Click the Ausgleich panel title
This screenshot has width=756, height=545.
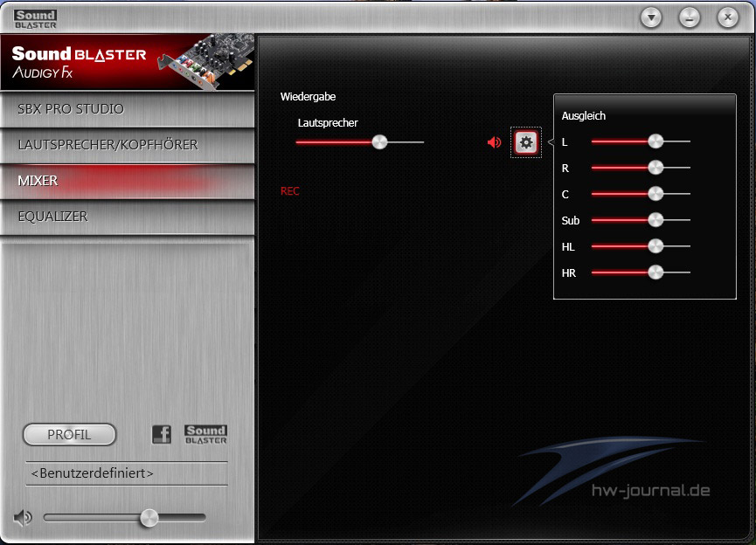coord(584,116)
